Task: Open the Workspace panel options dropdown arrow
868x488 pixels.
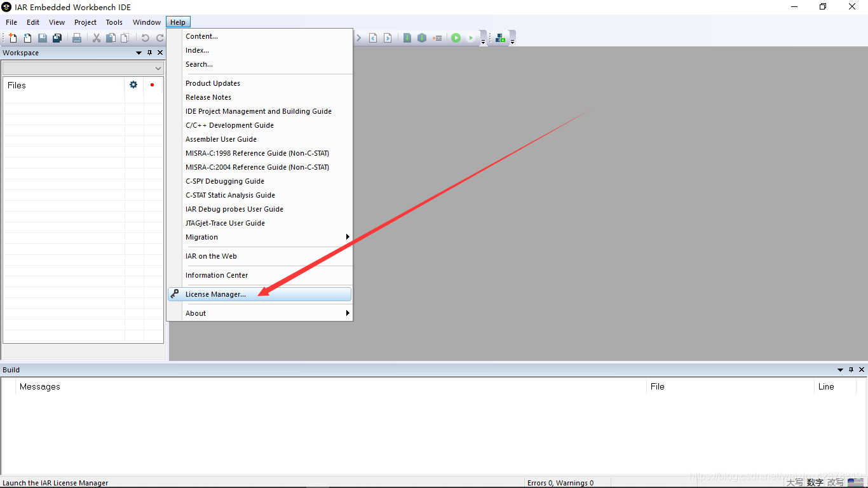Action: click(139, 53)
